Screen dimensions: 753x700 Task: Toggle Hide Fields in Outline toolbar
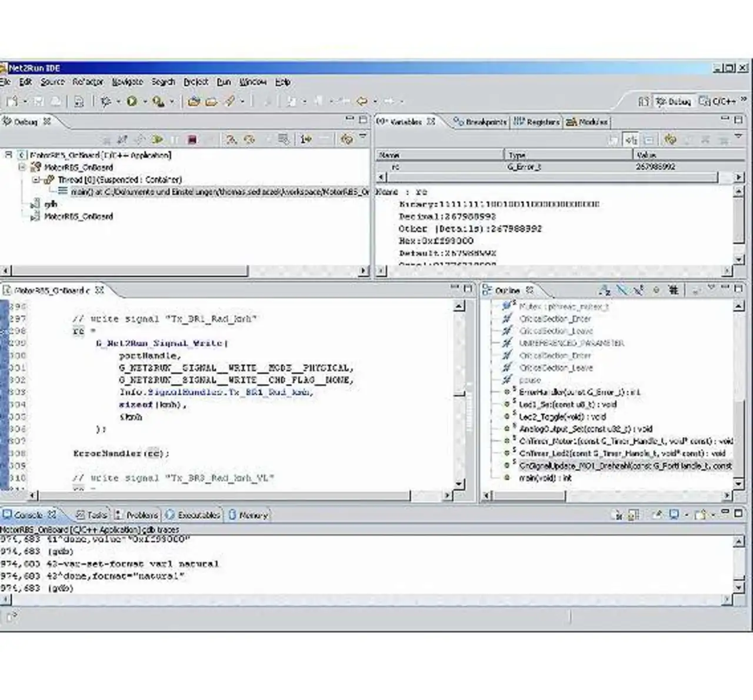click(x=622, y=290)
